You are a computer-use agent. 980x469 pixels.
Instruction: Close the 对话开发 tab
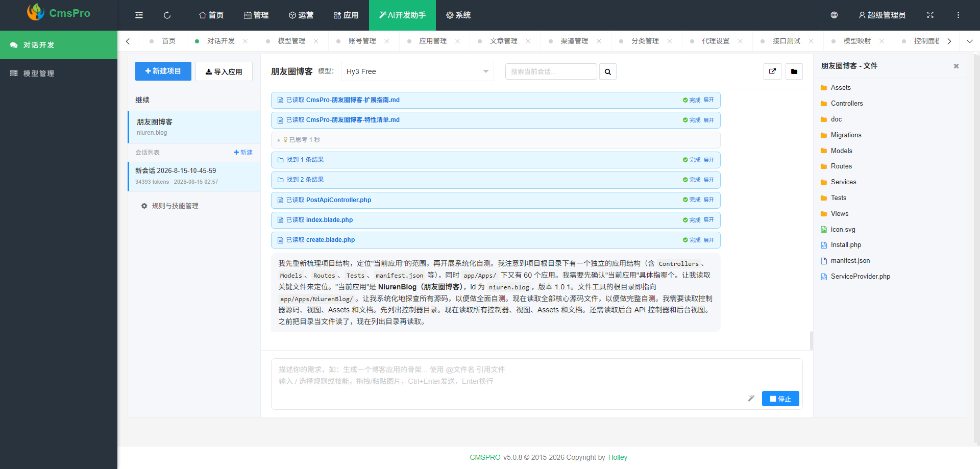[x=246, y=41]
